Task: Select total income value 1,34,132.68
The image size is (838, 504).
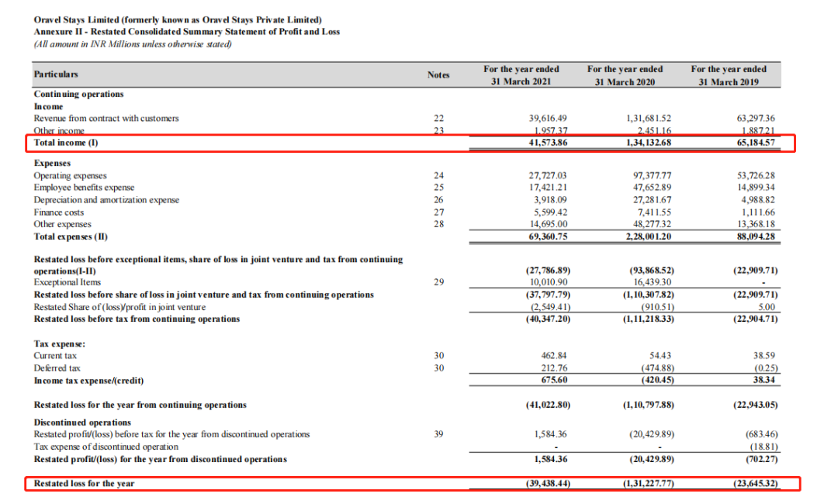Action: pyautogui.click(x=649, y=143)
